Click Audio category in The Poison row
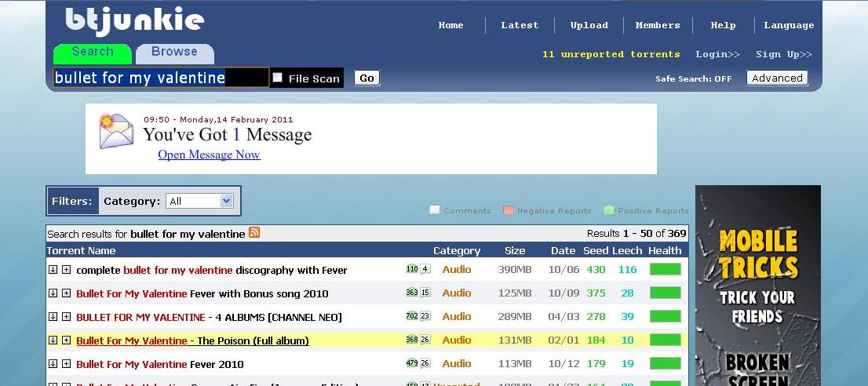This screenshot has height=386, width=868. pyautogui.click(x=457, y=340)
